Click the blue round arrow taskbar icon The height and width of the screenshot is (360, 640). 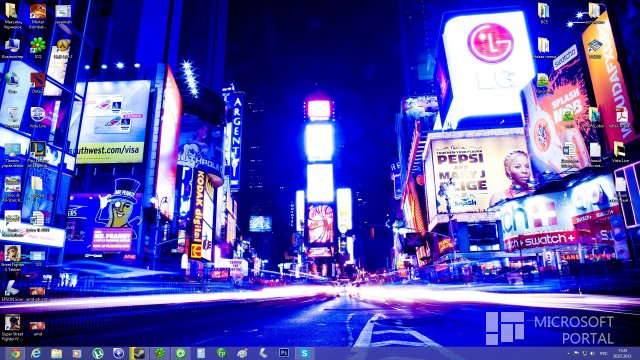point(118,353)
